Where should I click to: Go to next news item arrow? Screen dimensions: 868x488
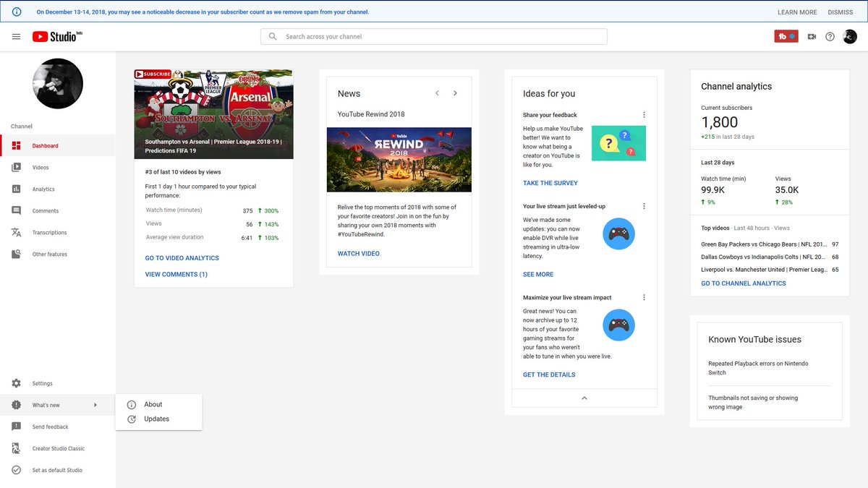point(455,93)
